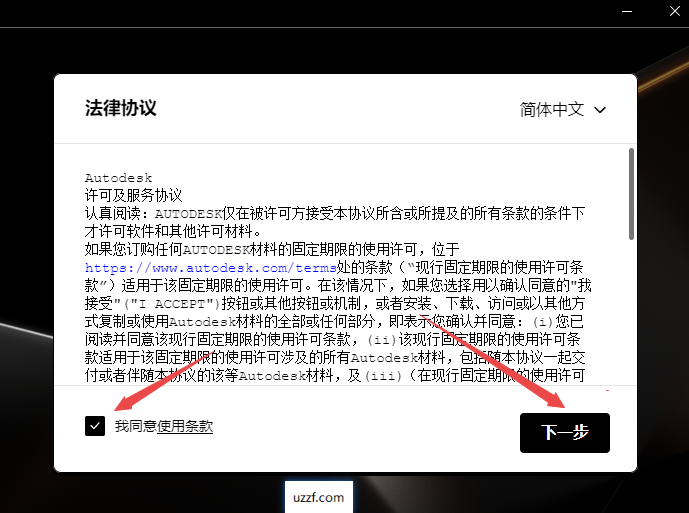The width and height of the screenshot is (689, 513).
Task: Check the 我同意使用条款 checkbox
Action: (x=95, y=427)
